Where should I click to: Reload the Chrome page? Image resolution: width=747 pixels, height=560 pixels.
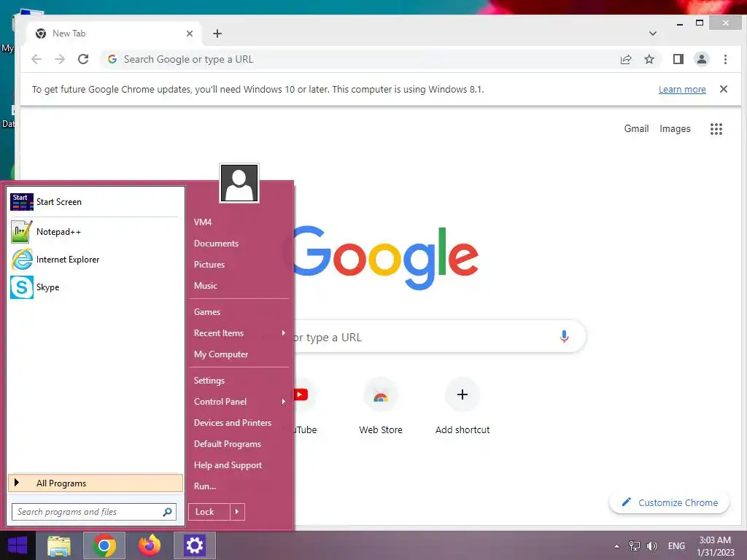(x=83, y=59)
